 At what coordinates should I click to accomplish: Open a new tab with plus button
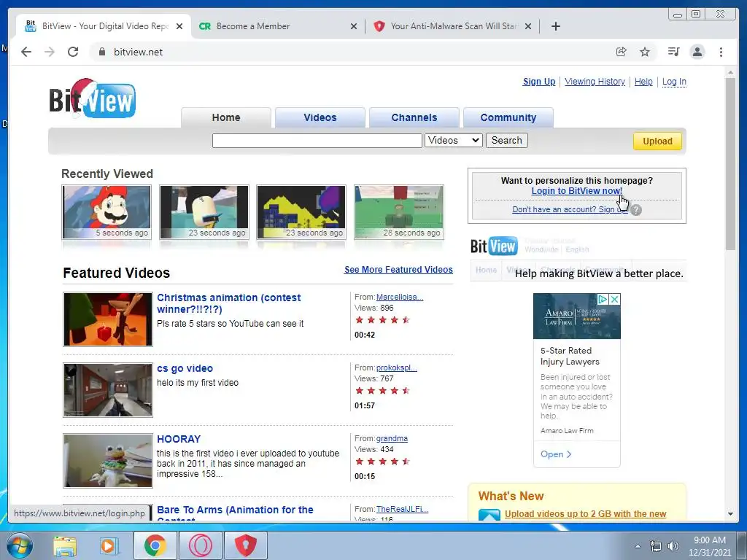pyautogui.click(x=555, y=26)
